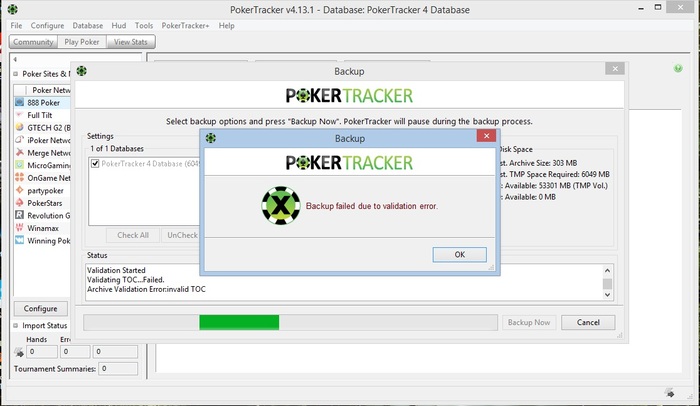
Task: Close the outer Backup window
Action: pyautogui.click(x=615, y=68)
